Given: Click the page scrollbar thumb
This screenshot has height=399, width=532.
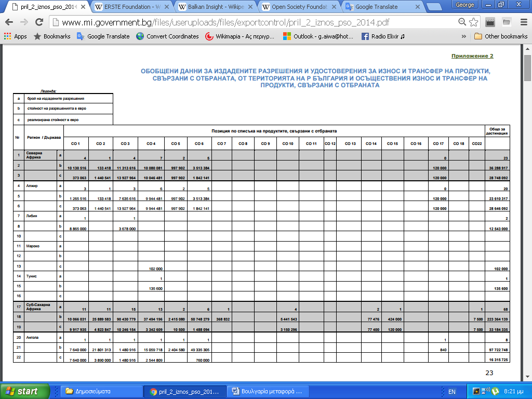Looking at the screenshot, I should click(528, 67).
